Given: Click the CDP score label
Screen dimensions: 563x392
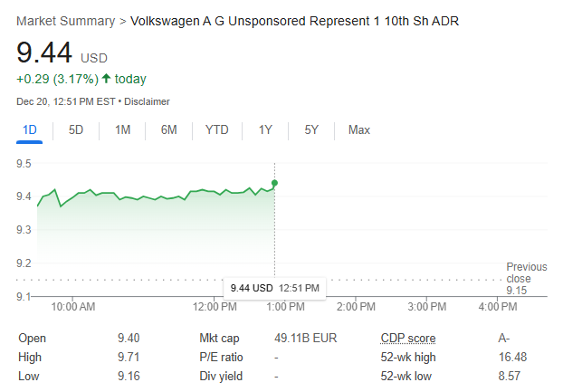Looking at the screenshot, I should 408,339.
